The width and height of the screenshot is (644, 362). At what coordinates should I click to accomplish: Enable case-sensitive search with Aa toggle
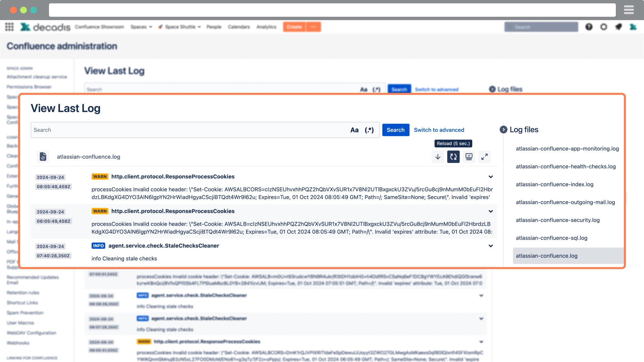355,130
